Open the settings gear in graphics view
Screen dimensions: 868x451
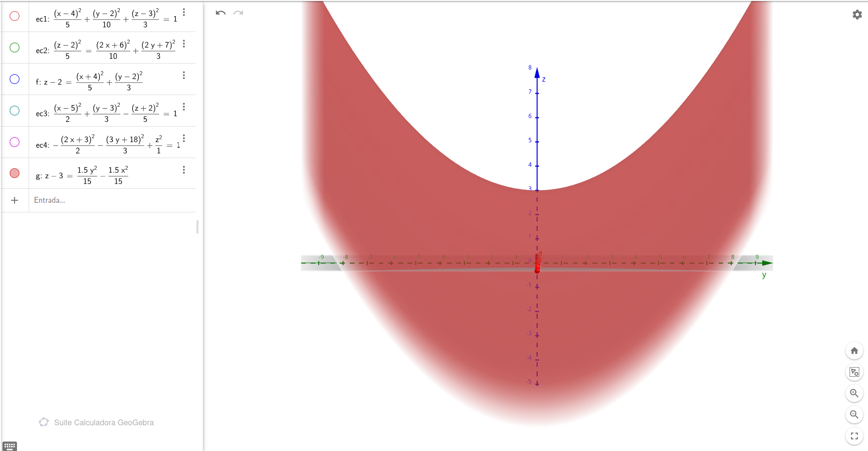(x=857, y=15)
